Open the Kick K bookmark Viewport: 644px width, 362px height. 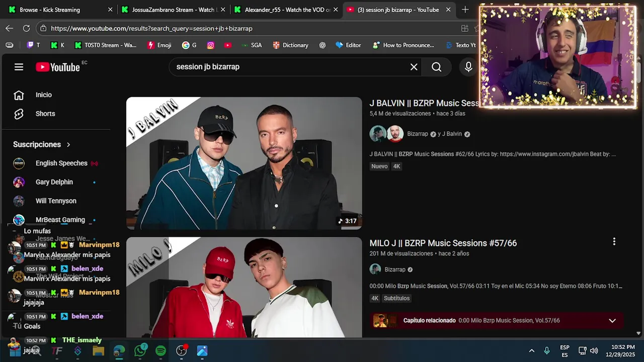pos(58,45)
